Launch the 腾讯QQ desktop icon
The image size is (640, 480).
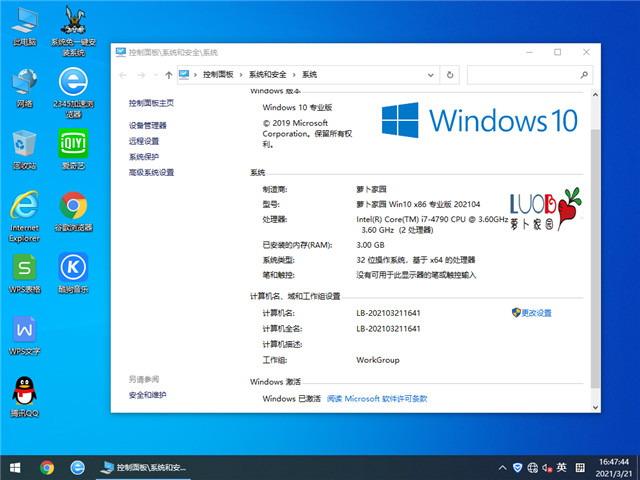pos(24,398)
